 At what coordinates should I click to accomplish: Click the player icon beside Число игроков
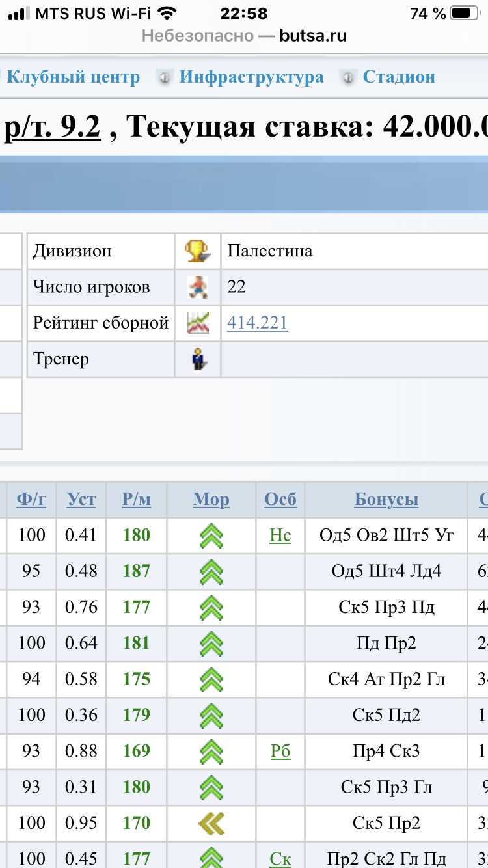click(197, 287)
